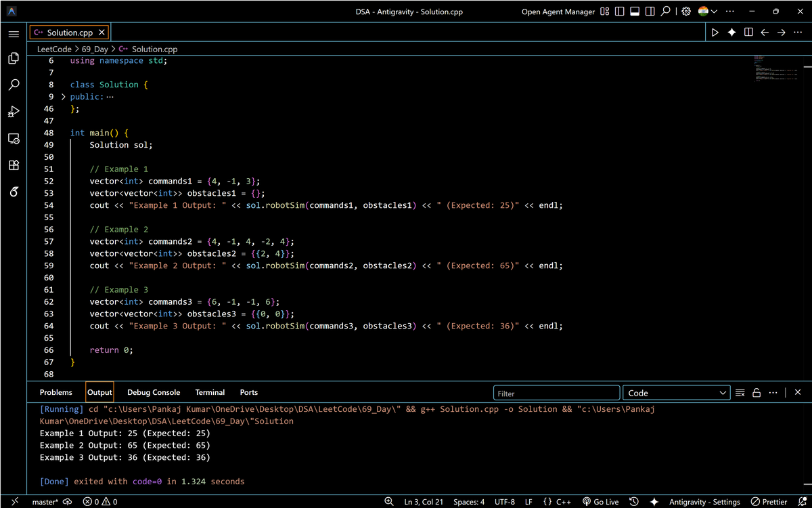
Task: Toggle the secondary sidebar visibility
Action: (650, 12)
